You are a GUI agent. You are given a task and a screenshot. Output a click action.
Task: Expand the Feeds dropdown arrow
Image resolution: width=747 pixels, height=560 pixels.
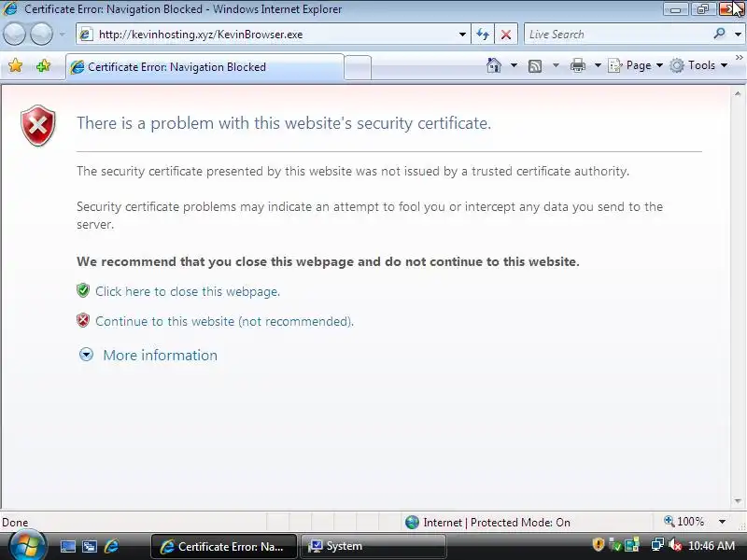coord(556,65)
